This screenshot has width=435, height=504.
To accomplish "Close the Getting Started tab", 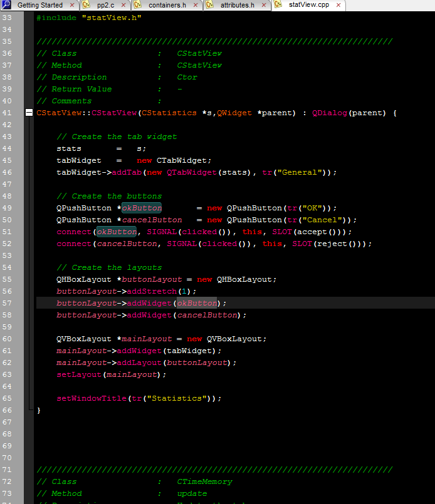I will [72, 5].
